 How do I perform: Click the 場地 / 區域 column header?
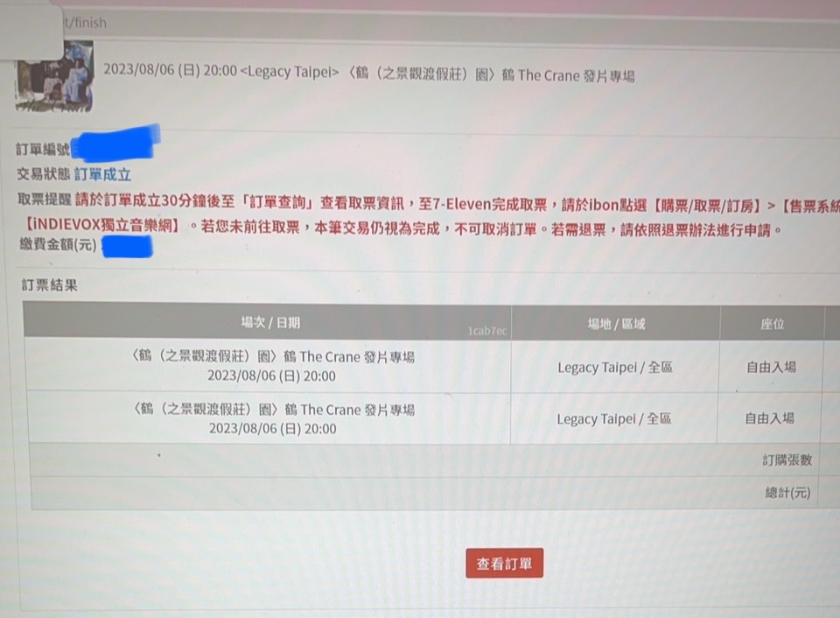click(616, 324)
